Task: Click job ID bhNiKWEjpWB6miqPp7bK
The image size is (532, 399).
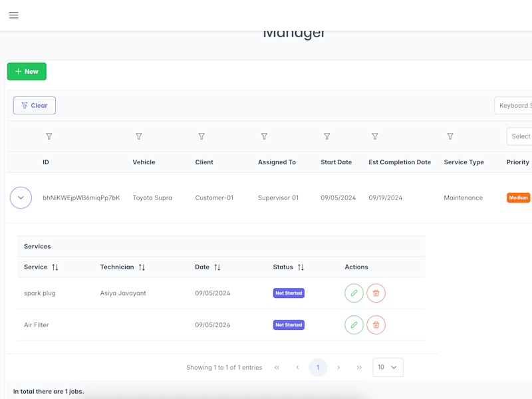Action: point(81,198)
